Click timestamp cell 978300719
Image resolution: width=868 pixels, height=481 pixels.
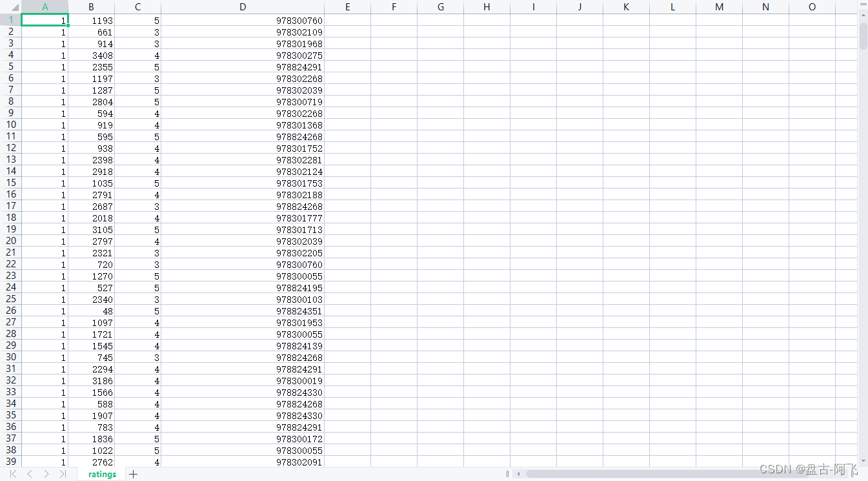pyautogui.click(x=243, y=102)
